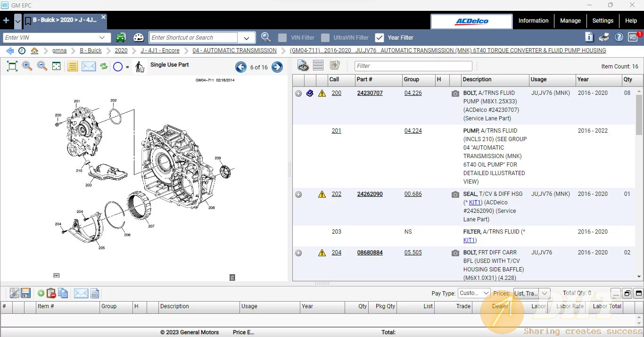The height and width of the screenshot is (337, 644).
Task: Click the pick list calculator sheet icon
Action: pos(95,293)
